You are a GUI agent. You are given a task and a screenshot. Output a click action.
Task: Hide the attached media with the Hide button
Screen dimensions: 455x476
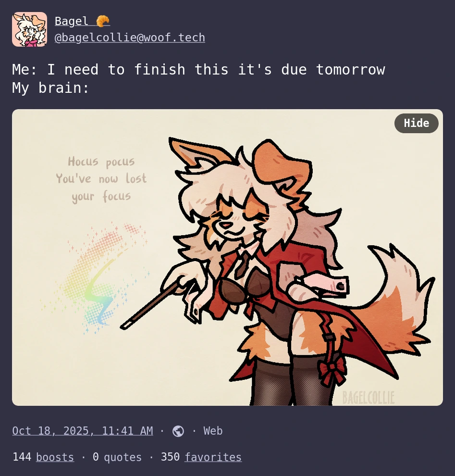point(416,123)
